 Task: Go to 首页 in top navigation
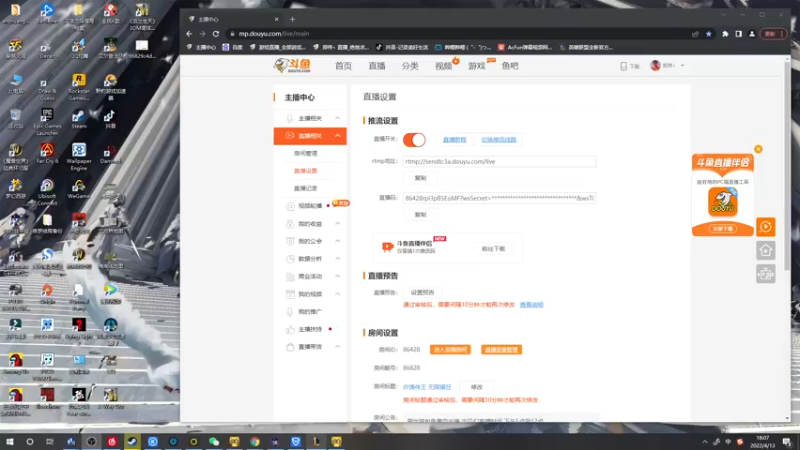[343, 66]
